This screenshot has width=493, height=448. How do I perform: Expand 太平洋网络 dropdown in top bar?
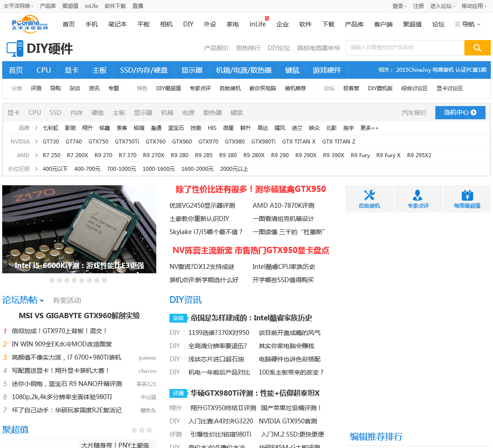pyautogui.click(x=32, y=6)
